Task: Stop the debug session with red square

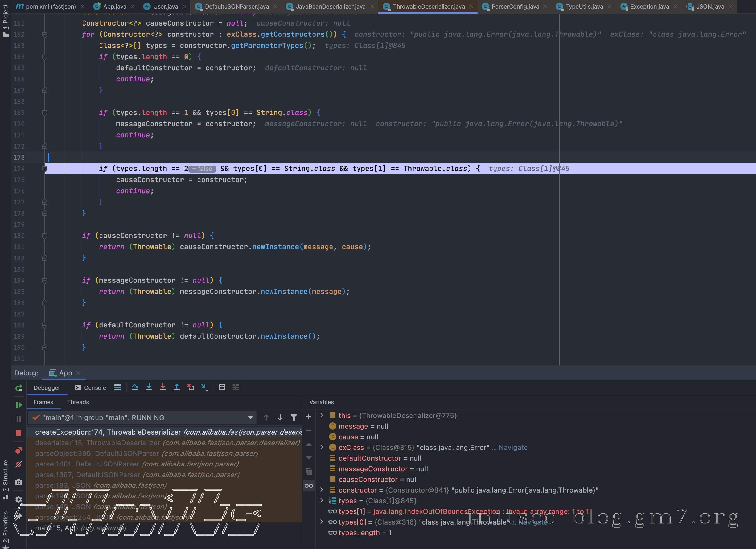Action: 19,433
